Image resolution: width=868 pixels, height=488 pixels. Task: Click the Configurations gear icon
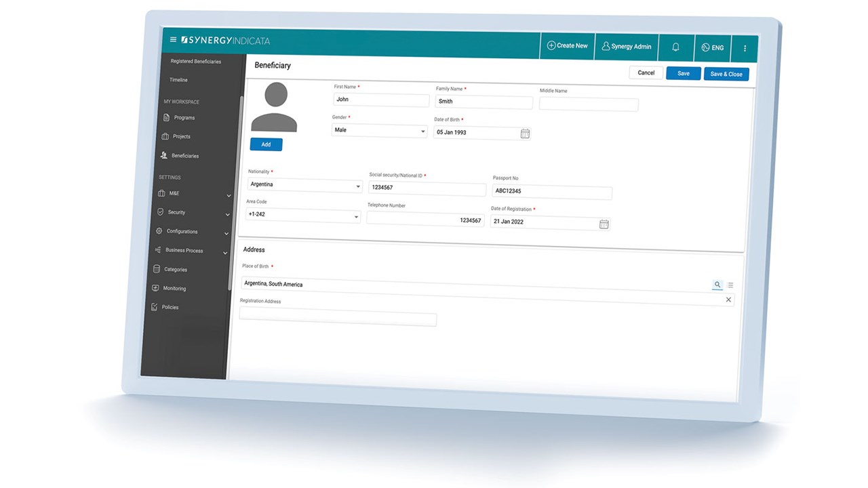coord(159,231)
